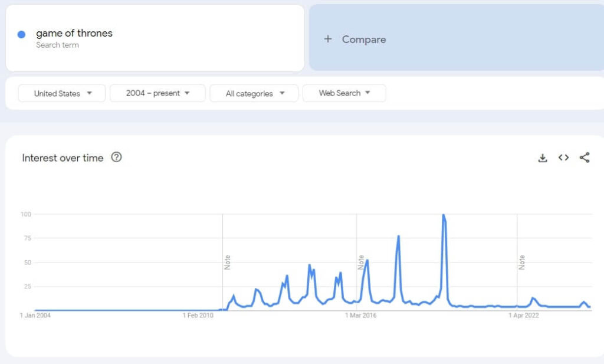Screen dimensions: 604x364
Task: Click the chart peak reaching about 75
Action: coord(398,237)
